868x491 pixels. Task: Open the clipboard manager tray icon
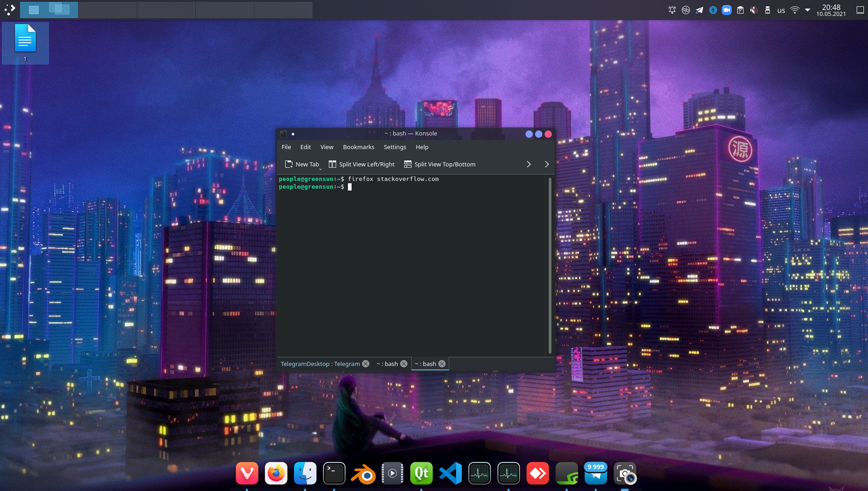pyautogui.click(x=740, y=10)
